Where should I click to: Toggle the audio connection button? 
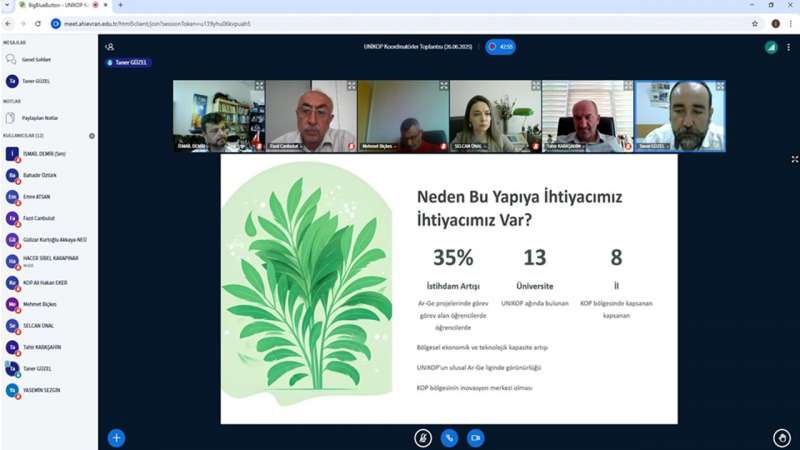point(450,437)
